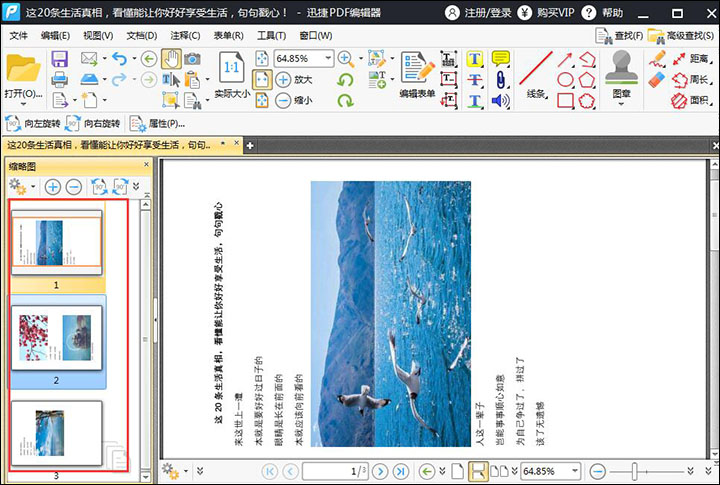The height and width of the screenshot is (485, 720).
Task: Click the Save floppy disk icon
Action: tap(59, 59)
